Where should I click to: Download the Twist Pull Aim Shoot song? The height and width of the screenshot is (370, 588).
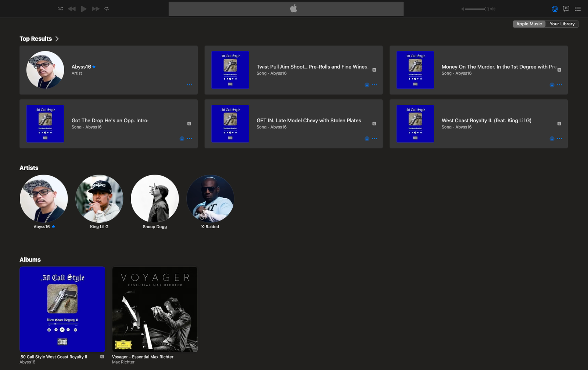pos(367,85)
